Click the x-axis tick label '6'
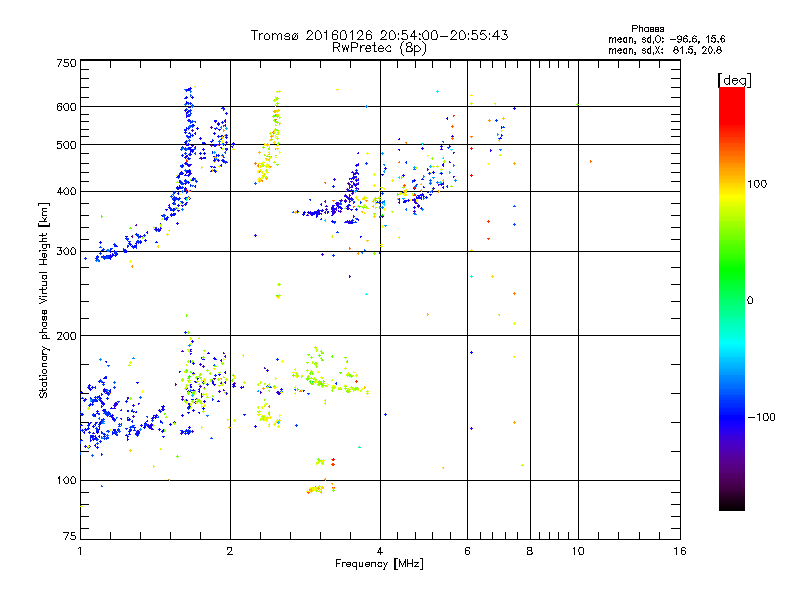The image size is (800, 600). (x=467, y=551)
